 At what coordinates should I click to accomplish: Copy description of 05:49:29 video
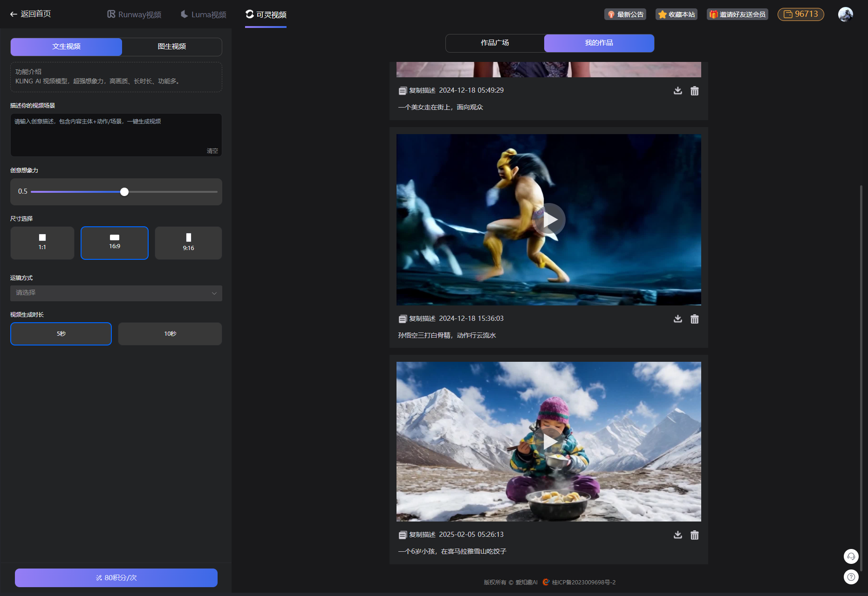[x=417, y=90]
